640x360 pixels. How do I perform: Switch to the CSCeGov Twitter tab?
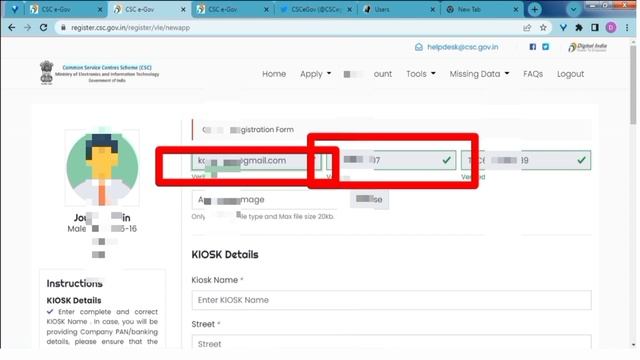click(x=316, y=9)
